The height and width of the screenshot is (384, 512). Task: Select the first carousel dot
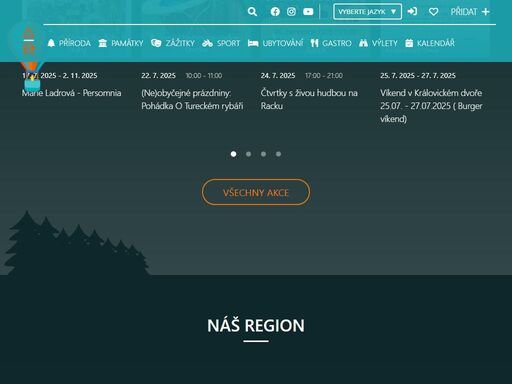point(233,154)
